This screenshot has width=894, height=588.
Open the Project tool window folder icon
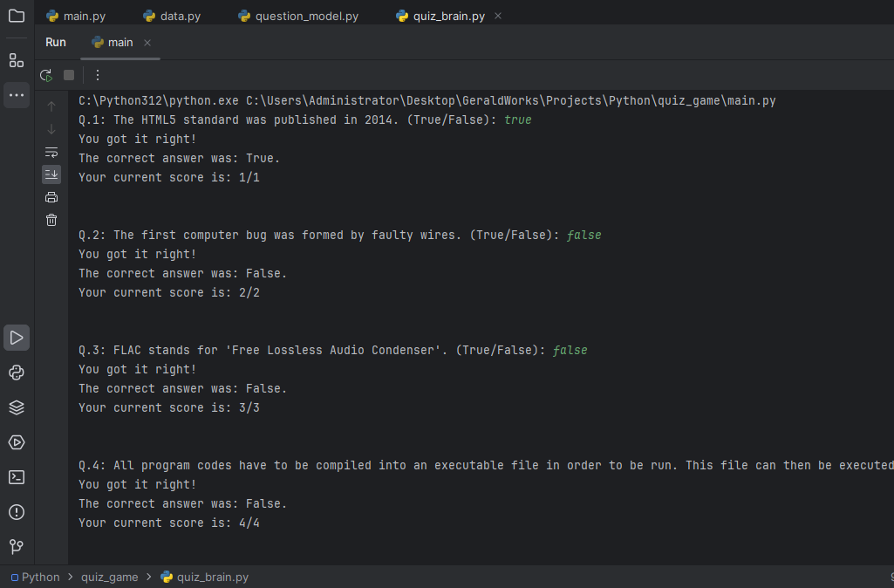(x=17, y=16)
